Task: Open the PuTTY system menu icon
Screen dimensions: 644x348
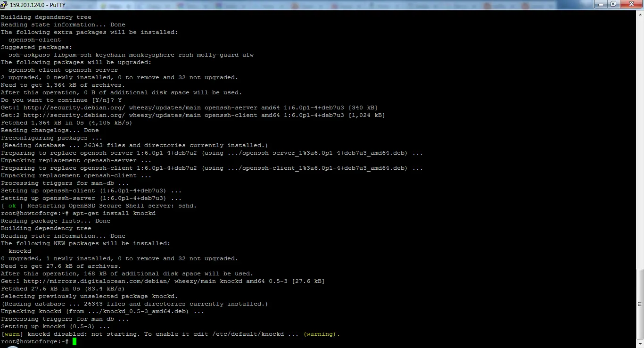Action: [x=4, y=5]
